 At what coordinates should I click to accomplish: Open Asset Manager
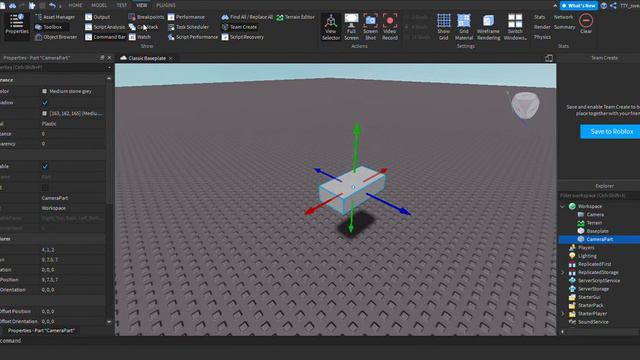[55, 17]
